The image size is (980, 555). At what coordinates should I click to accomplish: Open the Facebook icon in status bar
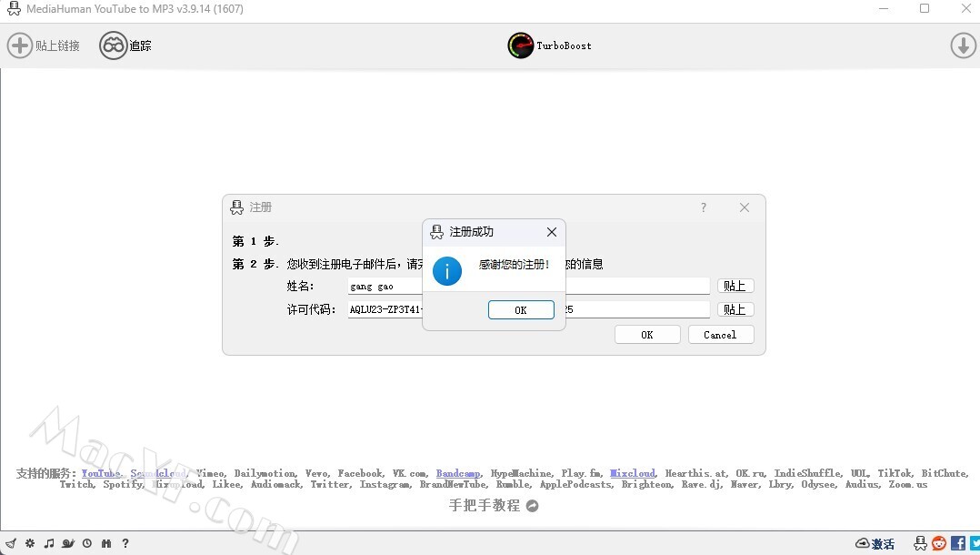[x=958, y=543]
